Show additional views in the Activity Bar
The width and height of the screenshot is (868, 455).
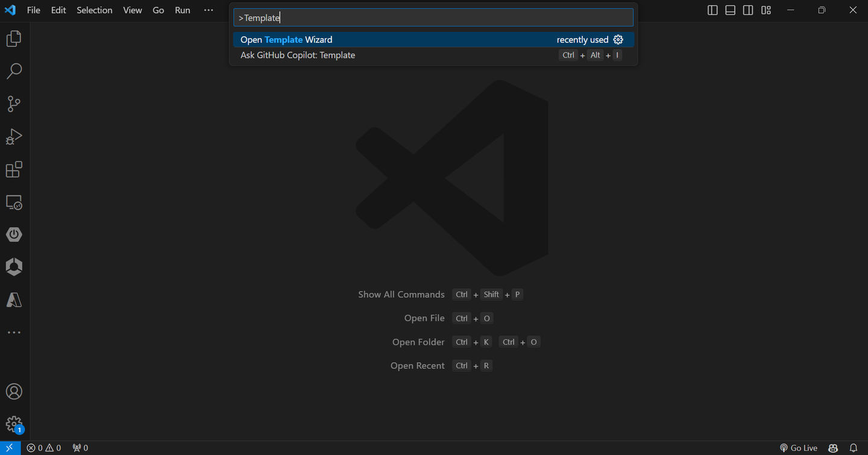pyautogui.click(x=14, y=333)
